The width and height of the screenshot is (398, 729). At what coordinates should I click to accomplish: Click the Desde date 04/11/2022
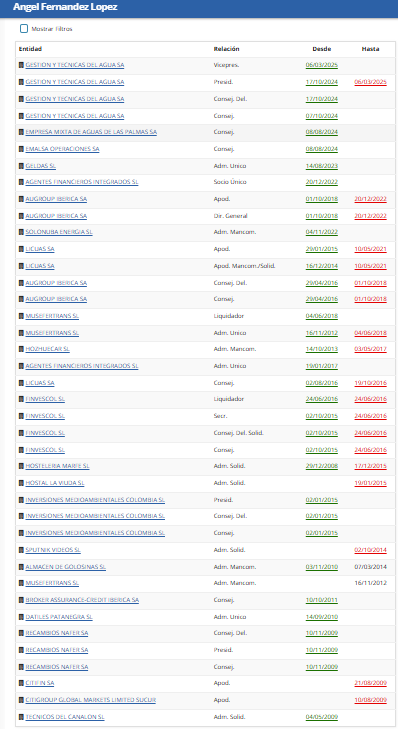[322, 232]
